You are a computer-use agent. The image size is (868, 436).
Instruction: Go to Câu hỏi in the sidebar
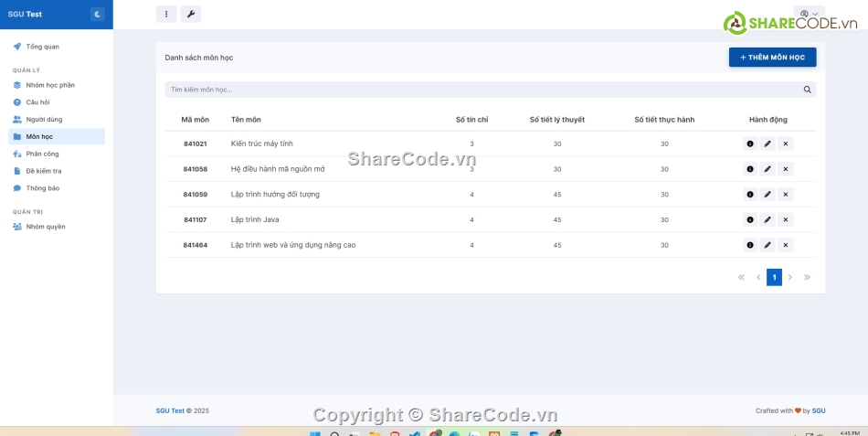pos(37,102)
